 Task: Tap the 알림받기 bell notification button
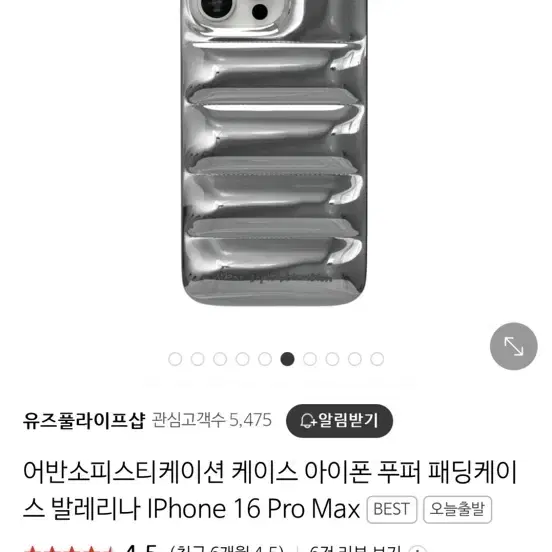point(339,420)
